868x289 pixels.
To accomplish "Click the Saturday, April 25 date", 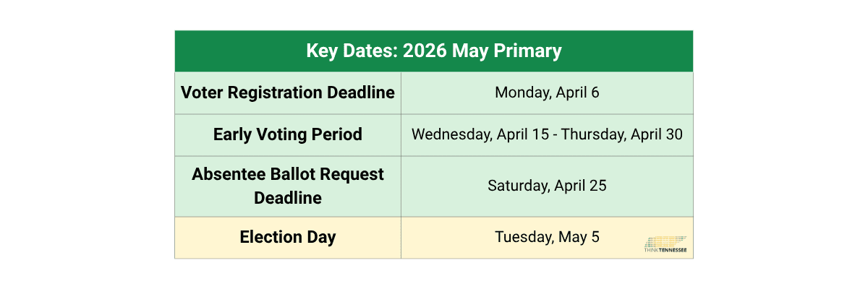I will click(x=547, y=186).
